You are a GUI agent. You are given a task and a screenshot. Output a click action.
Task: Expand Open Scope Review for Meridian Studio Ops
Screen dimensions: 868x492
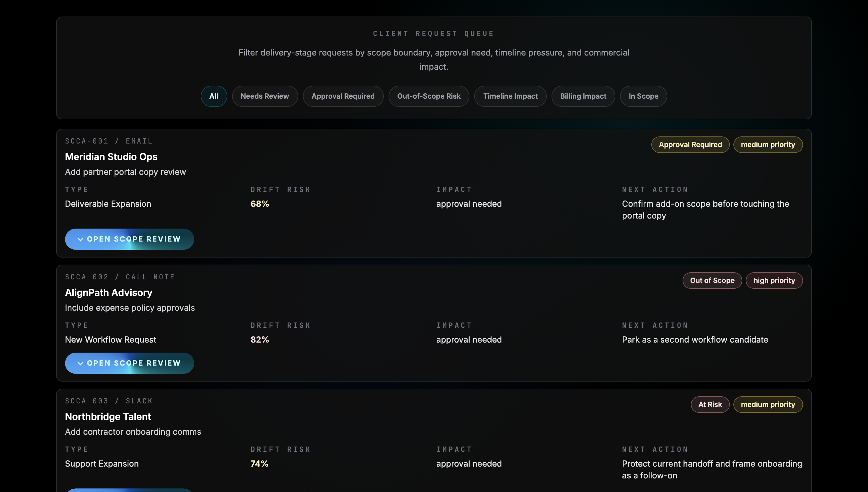pos(129,239)
